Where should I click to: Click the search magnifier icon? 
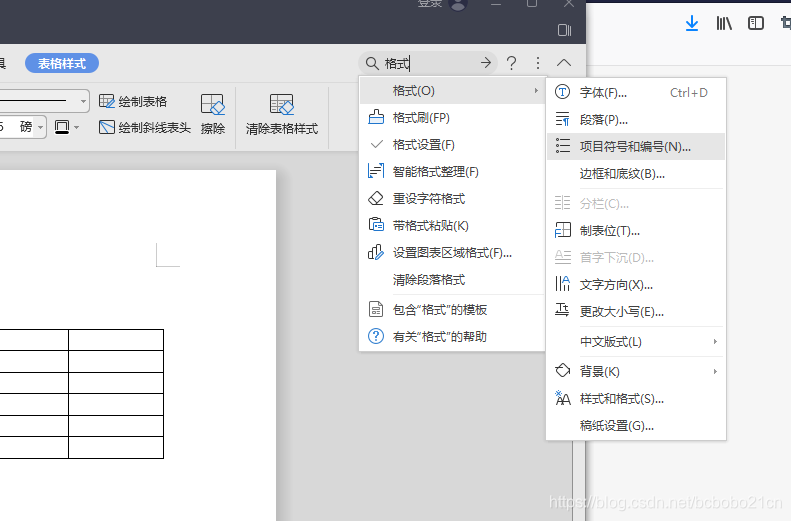372,64
